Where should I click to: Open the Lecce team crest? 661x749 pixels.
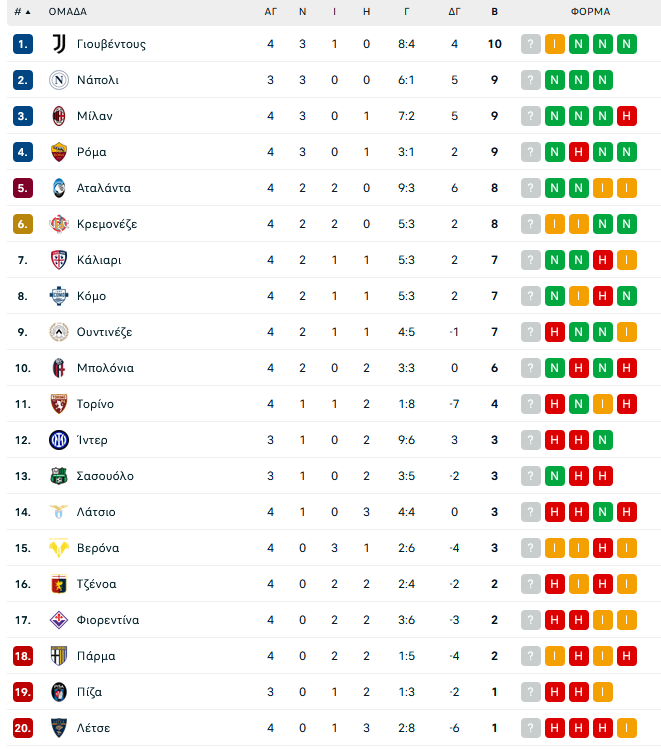pos(59,728)
